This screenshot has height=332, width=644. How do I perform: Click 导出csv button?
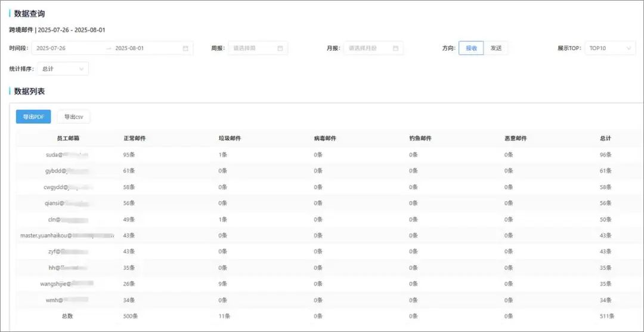click(74, 117)
